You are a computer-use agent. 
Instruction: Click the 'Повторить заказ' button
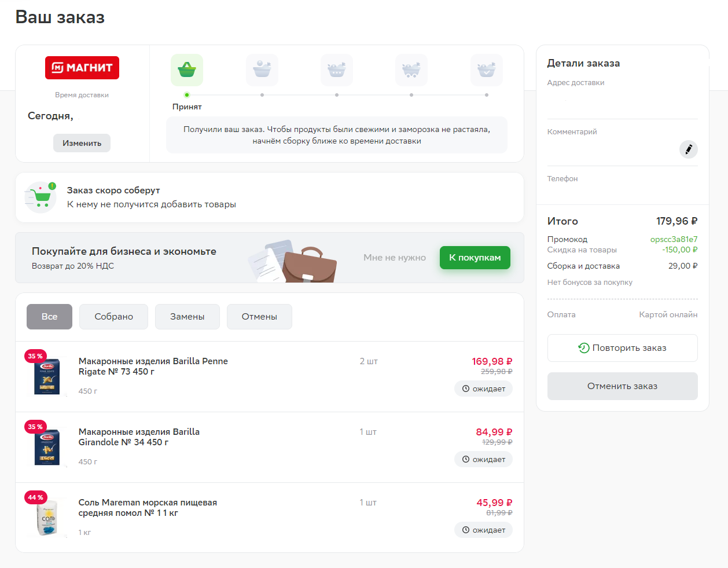[623, 348]
